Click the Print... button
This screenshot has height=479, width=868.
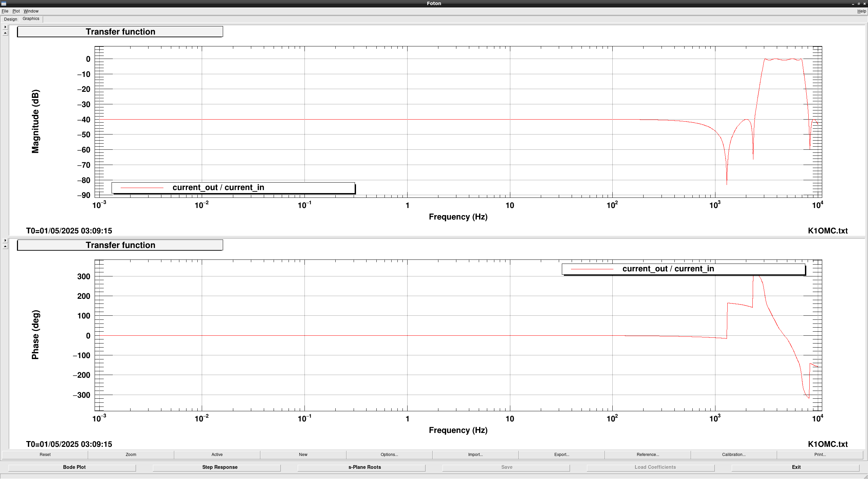tap(820, 455)
